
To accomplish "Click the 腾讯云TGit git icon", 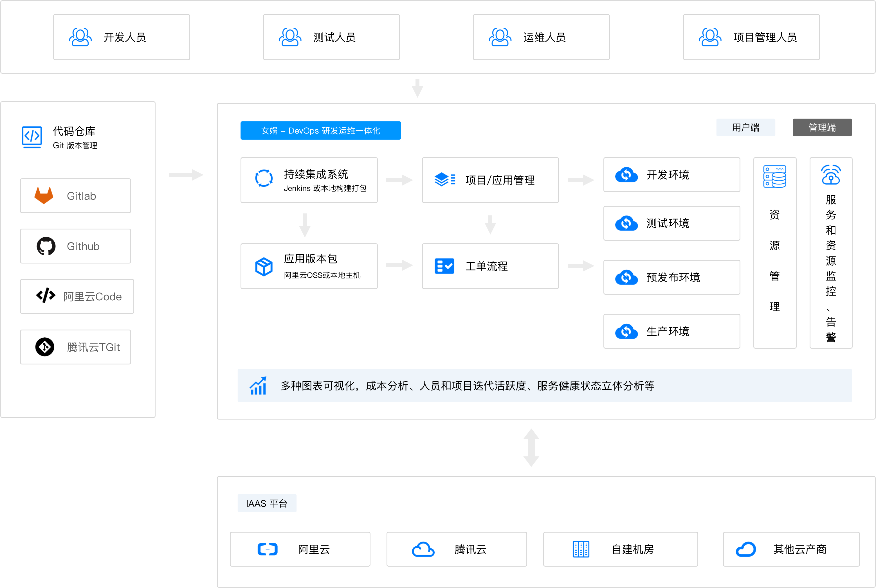I will (45, 347).
